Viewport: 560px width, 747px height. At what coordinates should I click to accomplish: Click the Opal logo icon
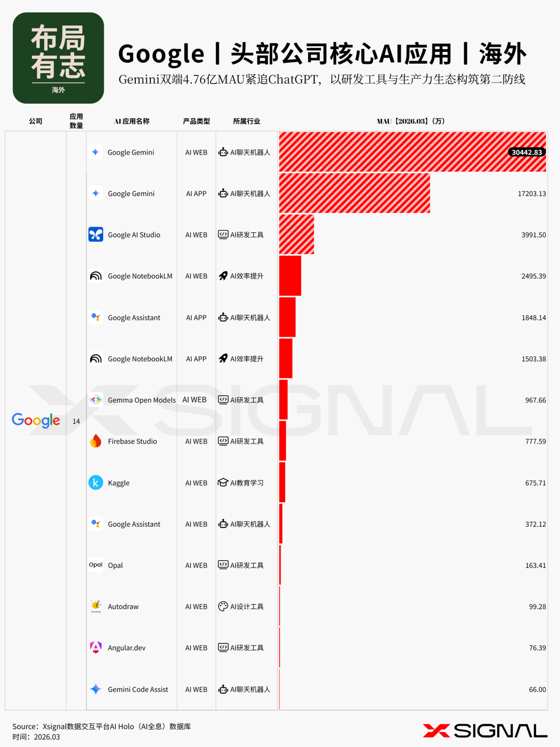tap(96, 565)
